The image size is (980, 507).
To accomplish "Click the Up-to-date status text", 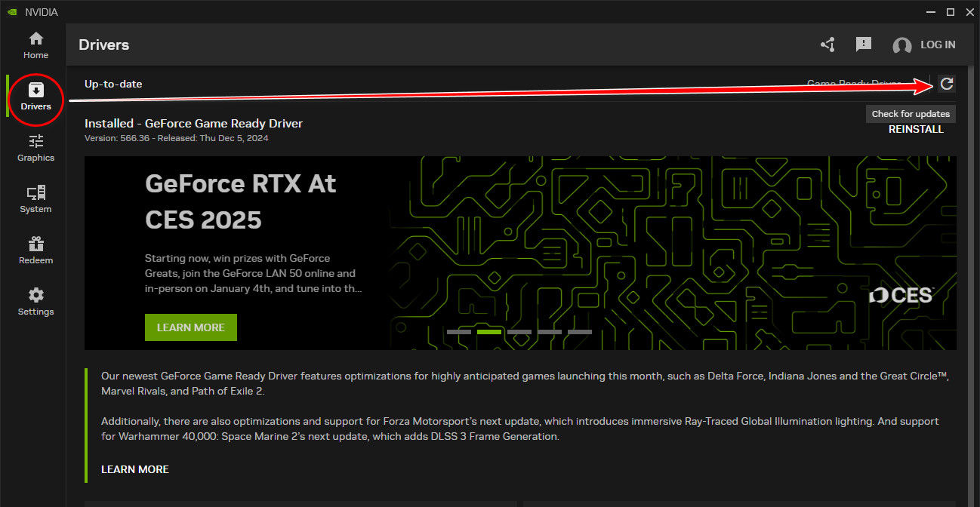I will [113, 84].
